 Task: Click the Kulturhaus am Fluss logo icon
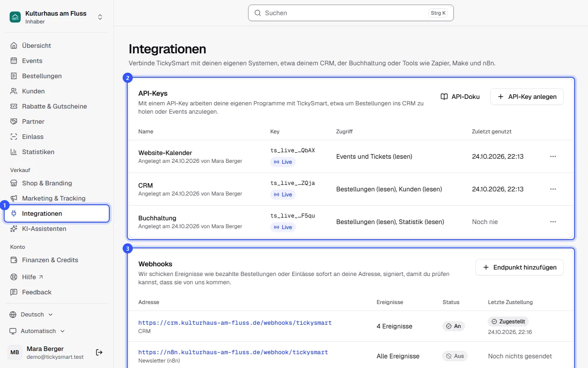(x=15, y=17)
